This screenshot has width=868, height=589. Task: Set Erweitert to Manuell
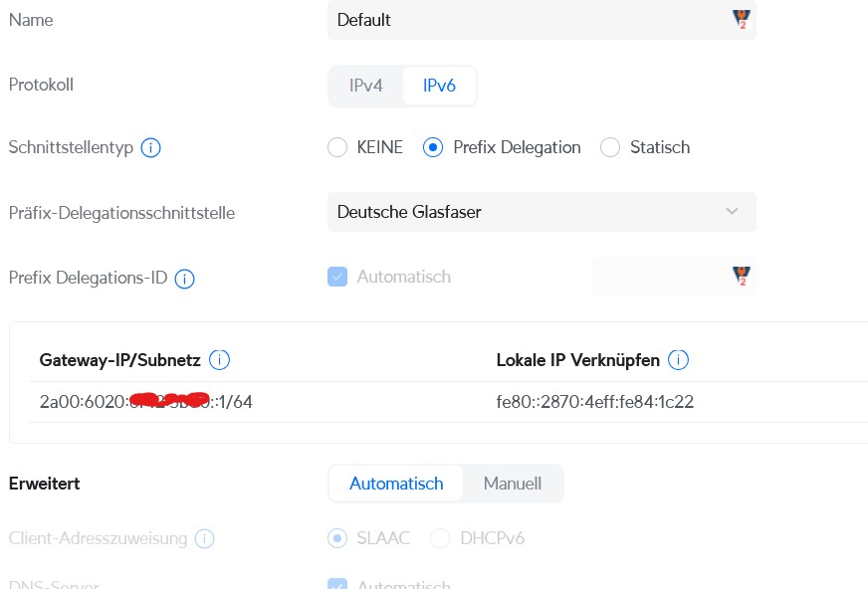513,484
